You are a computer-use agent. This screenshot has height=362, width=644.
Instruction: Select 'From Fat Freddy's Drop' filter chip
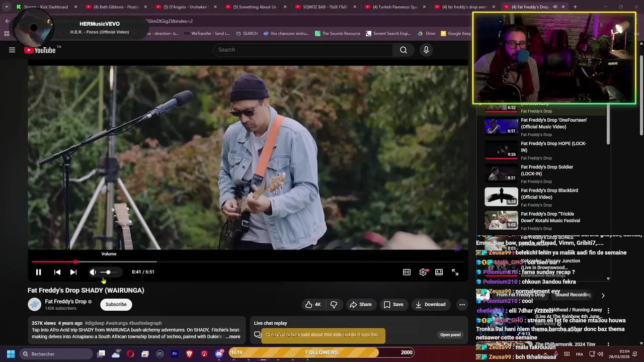[x=520, y=295]
